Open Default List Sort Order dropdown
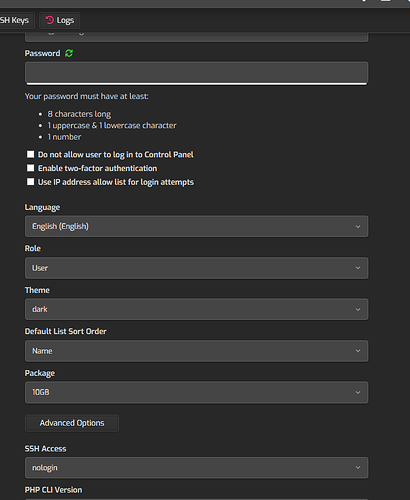 pos(196,351)
